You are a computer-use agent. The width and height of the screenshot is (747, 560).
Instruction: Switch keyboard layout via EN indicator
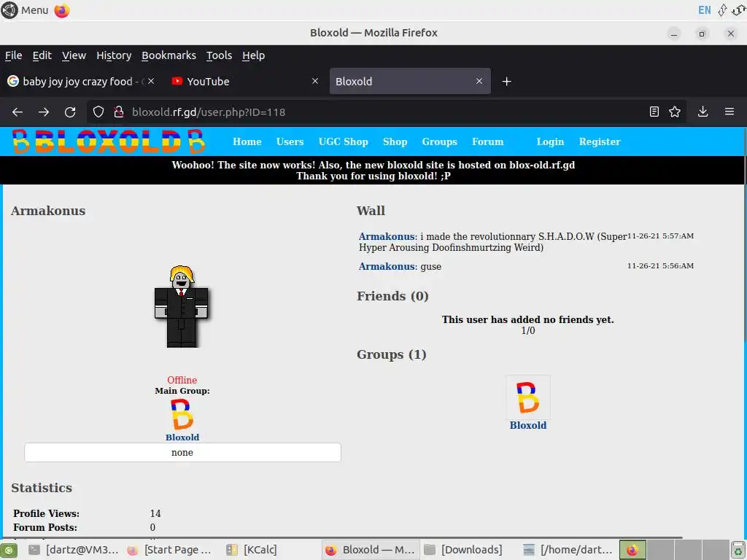[704, 10]
